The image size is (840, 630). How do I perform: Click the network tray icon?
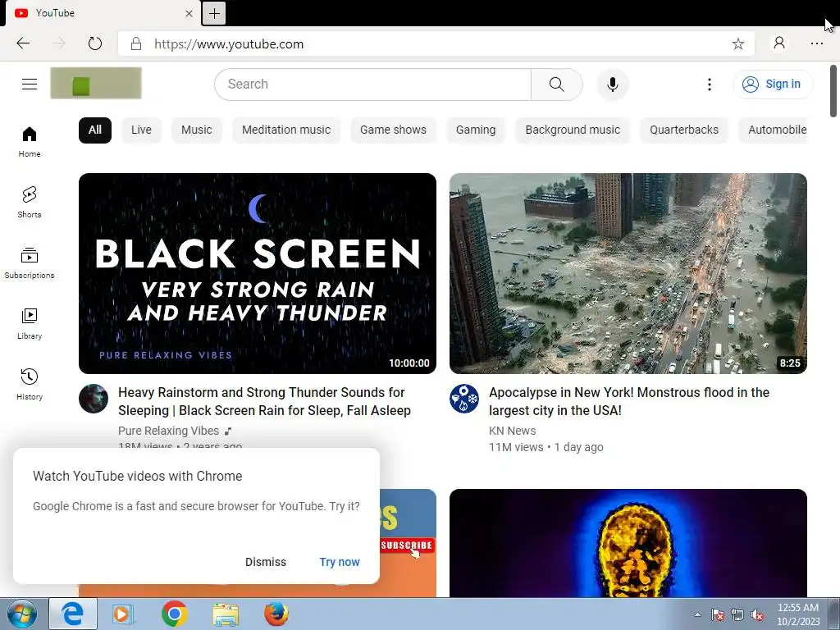click(x=737, y=615)
